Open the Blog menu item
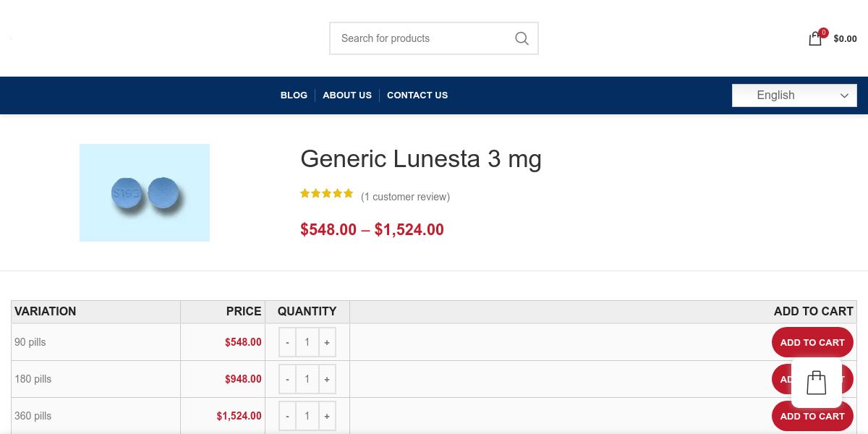868x434 pixels. point(294,95)
